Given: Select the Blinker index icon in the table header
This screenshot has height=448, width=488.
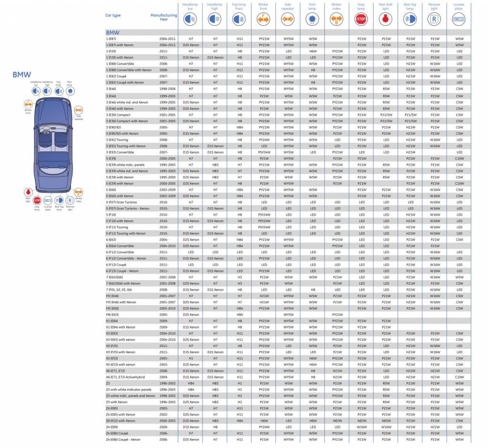Looking at the screenshot, I should tap(336, 19).
